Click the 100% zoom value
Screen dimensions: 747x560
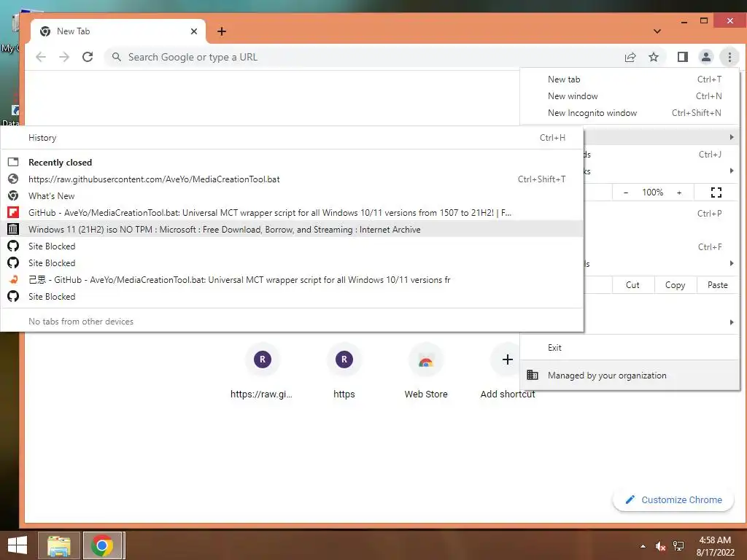click(x=652, y=192)
